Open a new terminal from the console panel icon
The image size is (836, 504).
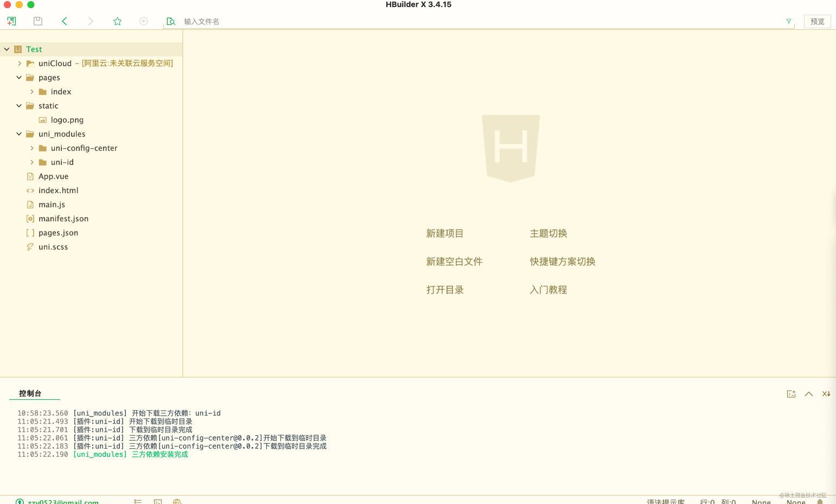pos(790,394)
